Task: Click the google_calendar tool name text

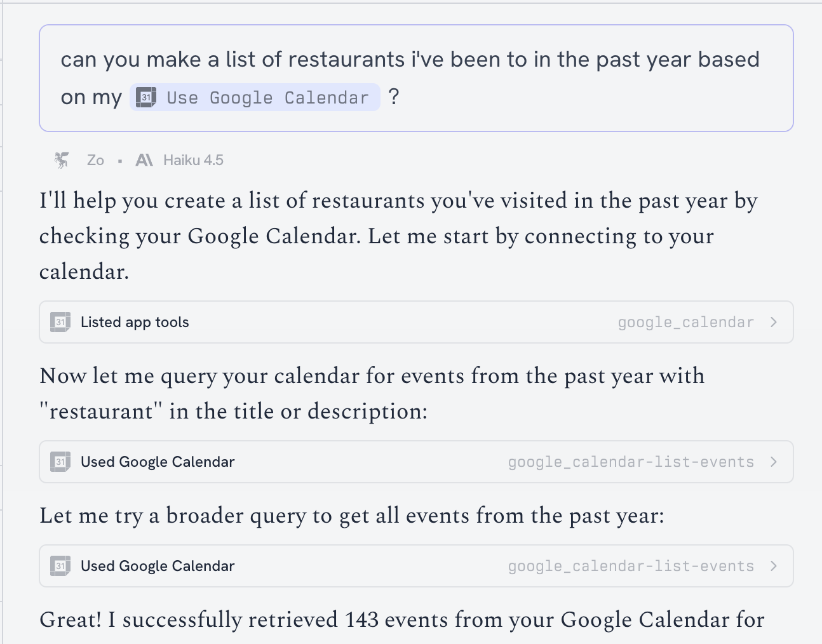Action: pyautogui.click(x=685, y=323)
